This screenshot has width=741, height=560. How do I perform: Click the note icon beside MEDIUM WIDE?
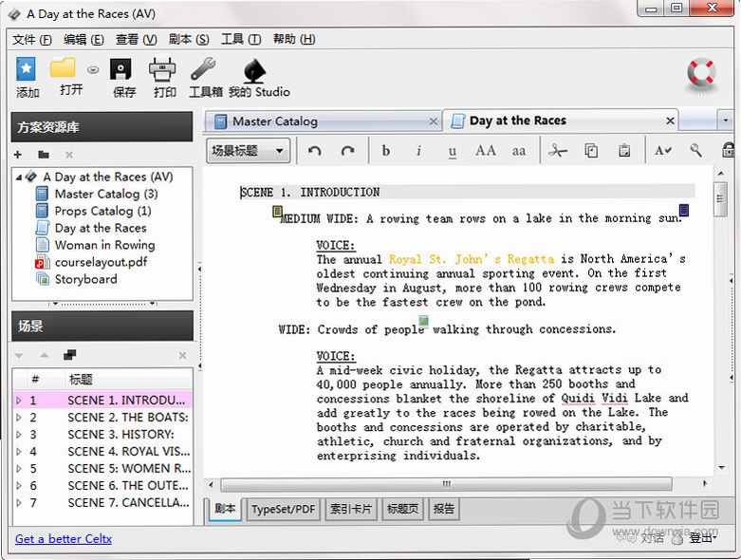[x=277, y=212]
